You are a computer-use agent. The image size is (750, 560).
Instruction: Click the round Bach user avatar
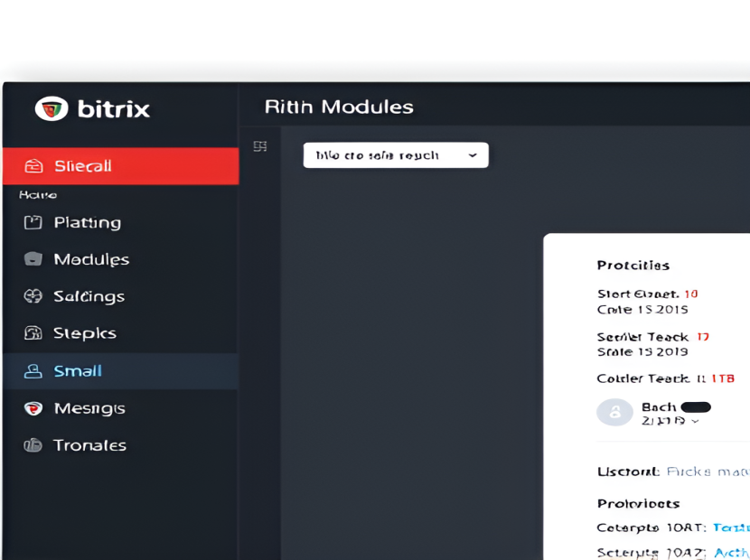614,412
